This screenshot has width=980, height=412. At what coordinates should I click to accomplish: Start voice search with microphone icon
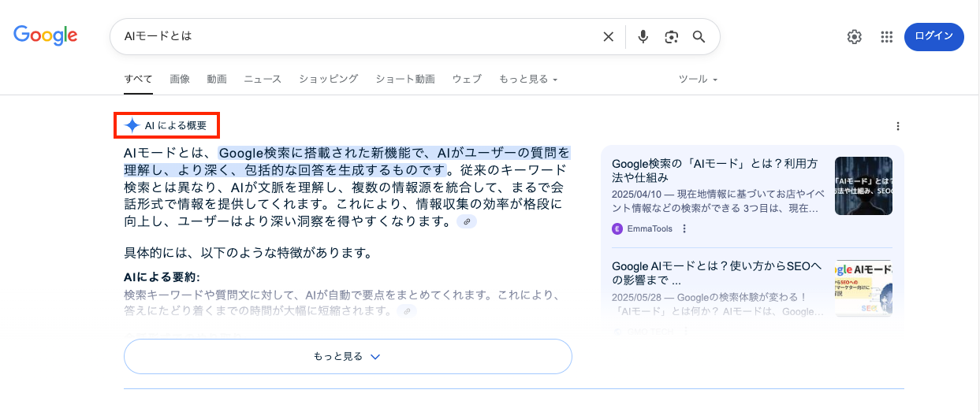(643, 36)
